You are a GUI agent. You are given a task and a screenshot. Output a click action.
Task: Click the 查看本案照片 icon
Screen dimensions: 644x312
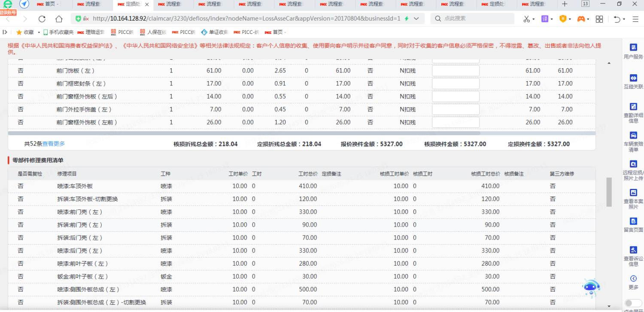[x=633, y=193]
